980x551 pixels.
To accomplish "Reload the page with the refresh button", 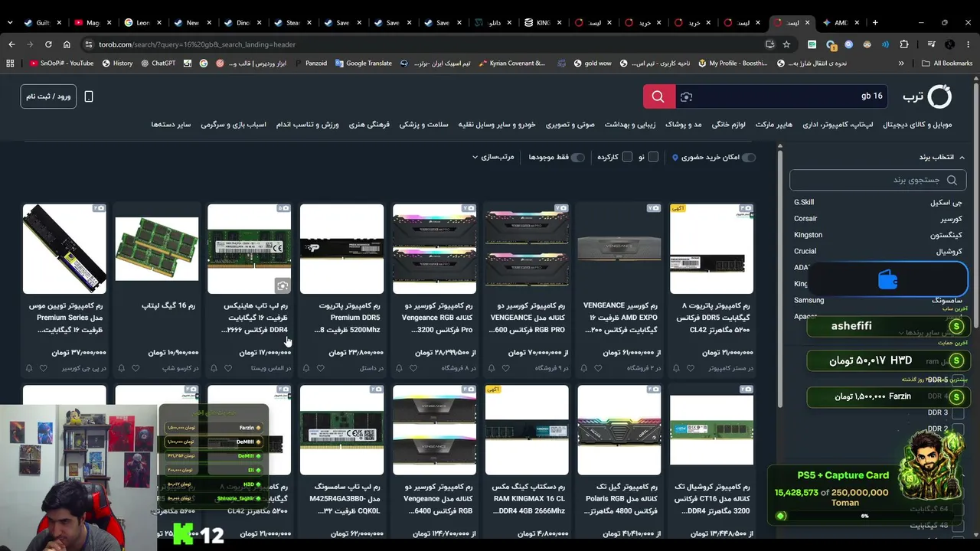I will point(48,44).
